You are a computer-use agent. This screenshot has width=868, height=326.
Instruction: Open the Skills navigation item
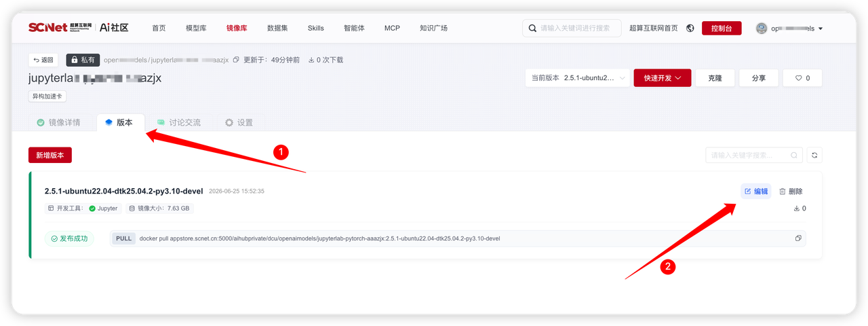[x=316, y=29]
